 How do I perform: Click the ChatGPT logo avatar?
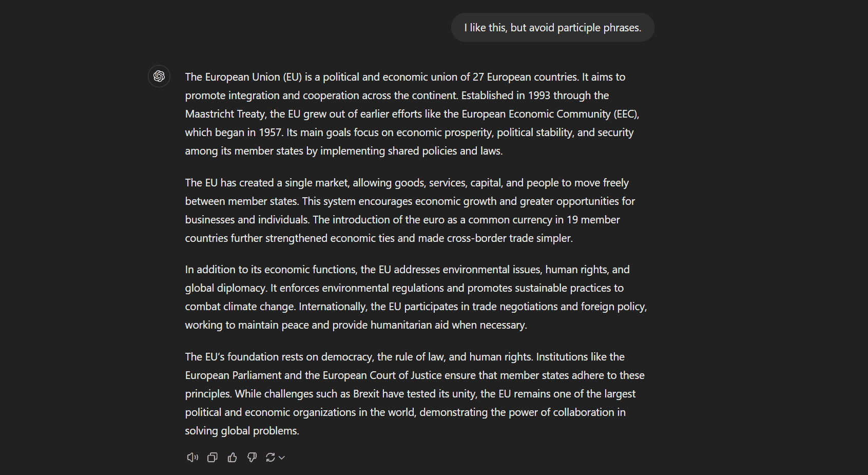click(x=159, y=77)
